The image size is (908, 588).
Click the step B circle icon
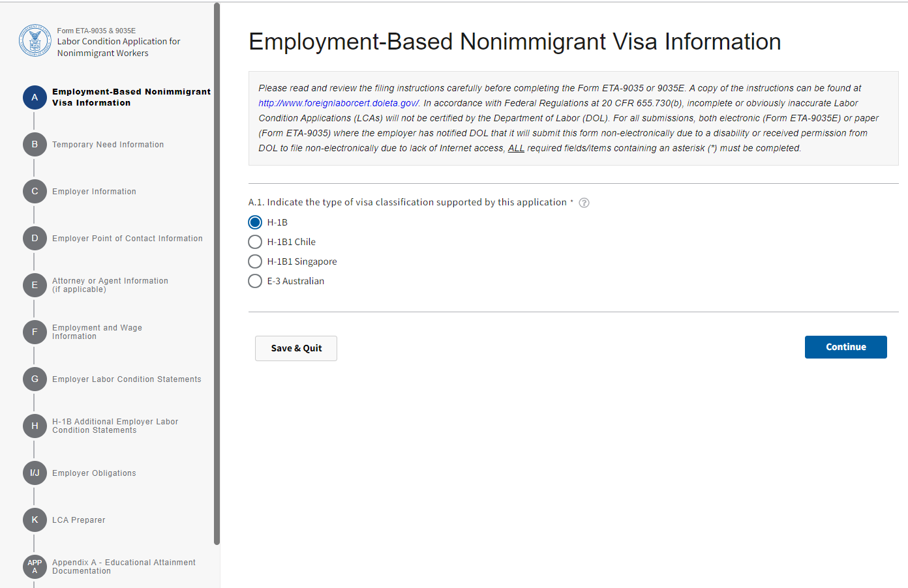(x=35, y=145)
